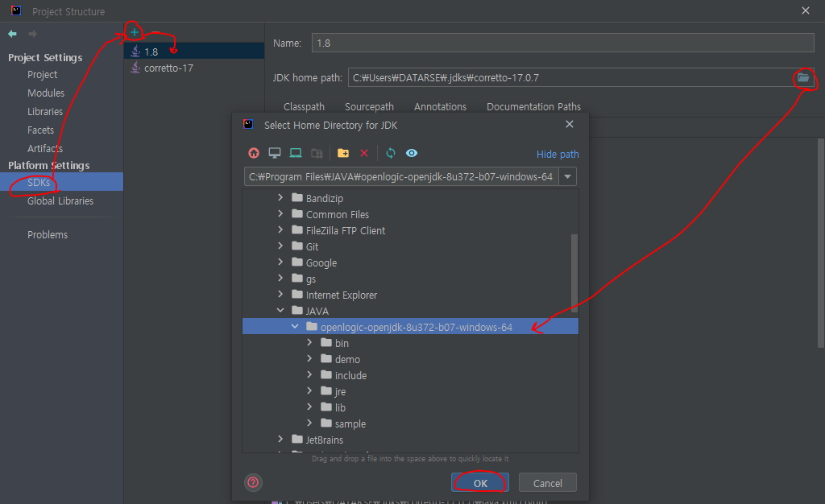The height and width of the screenshot is (504, 825).
Task: Click the directory path text field
Action: 401,176
